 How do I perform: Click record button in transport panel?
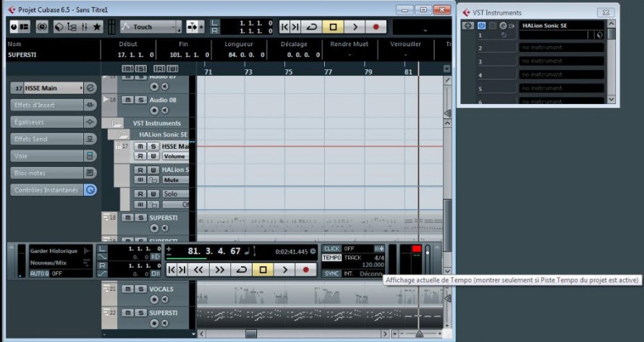[x=305, y=270]
